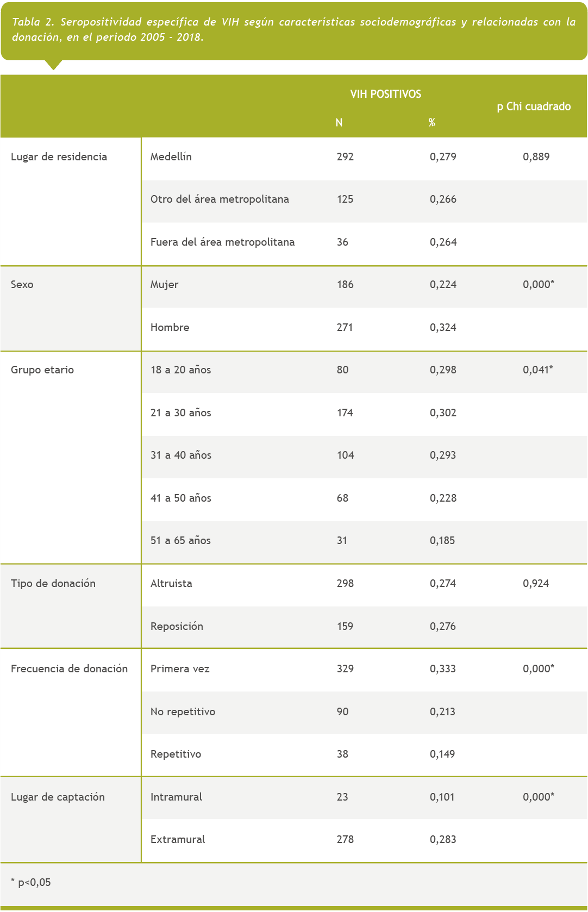Image resolution: width=588 pixels, height=912 pixels.
Task: Select the 'N' sub-header under VIH POSITIVOS
Action: click(x=339, y=123)
